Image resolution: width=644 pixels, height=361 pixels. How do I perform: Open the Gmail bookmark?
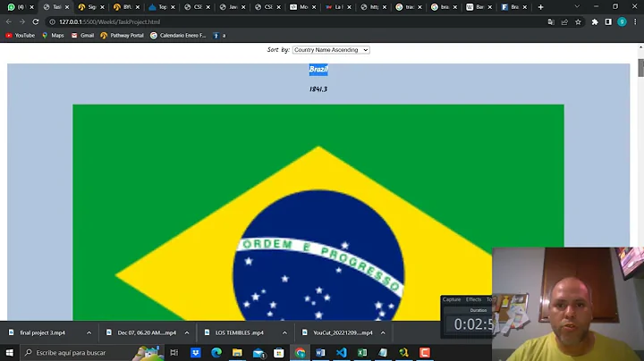click(82, 35)
